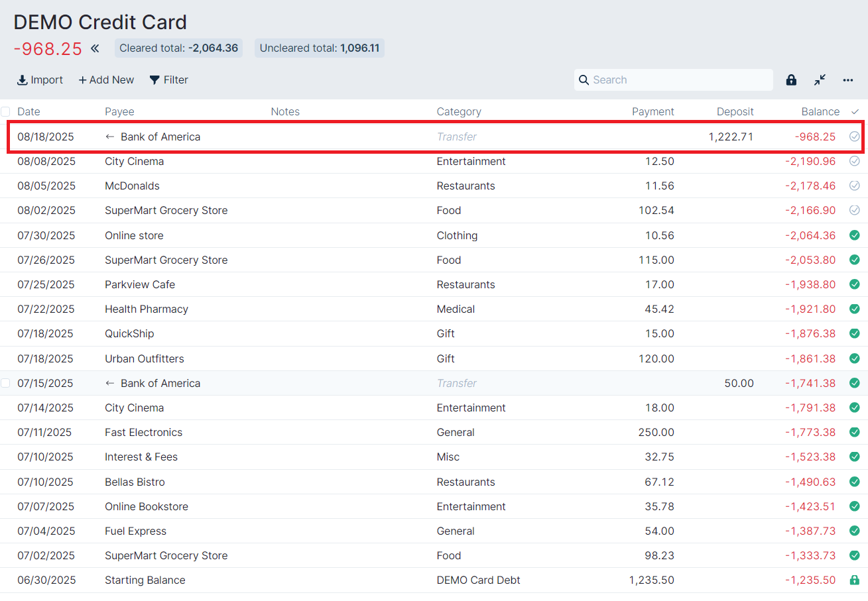
Task: Open the account options ellipsis menu
Action: [847, 80]
